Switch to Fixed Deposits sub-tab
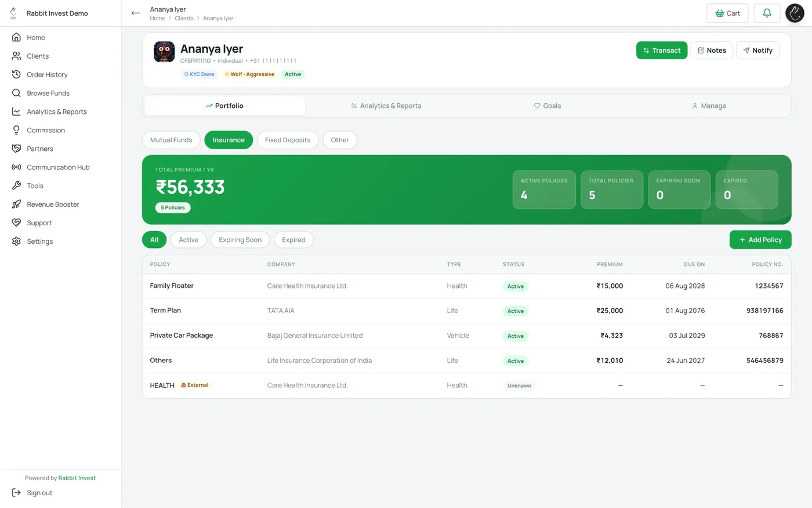The image size is (812, 508). (288, 140)
